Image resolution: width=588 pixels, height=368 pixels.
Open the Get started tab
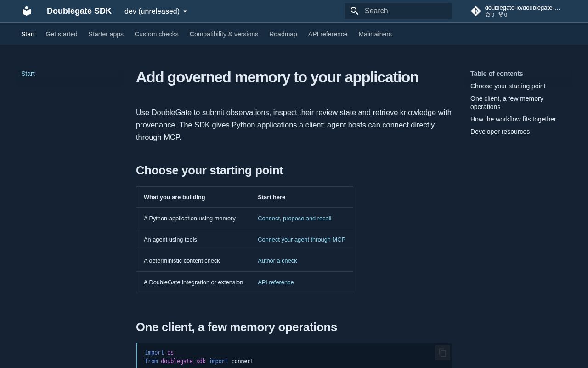[62, 34]
